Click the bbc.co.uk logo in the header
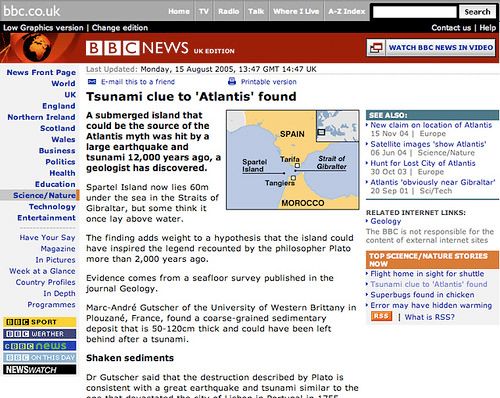Image resolution: width=500 pixels, height=398 pixels. (32, 11)
